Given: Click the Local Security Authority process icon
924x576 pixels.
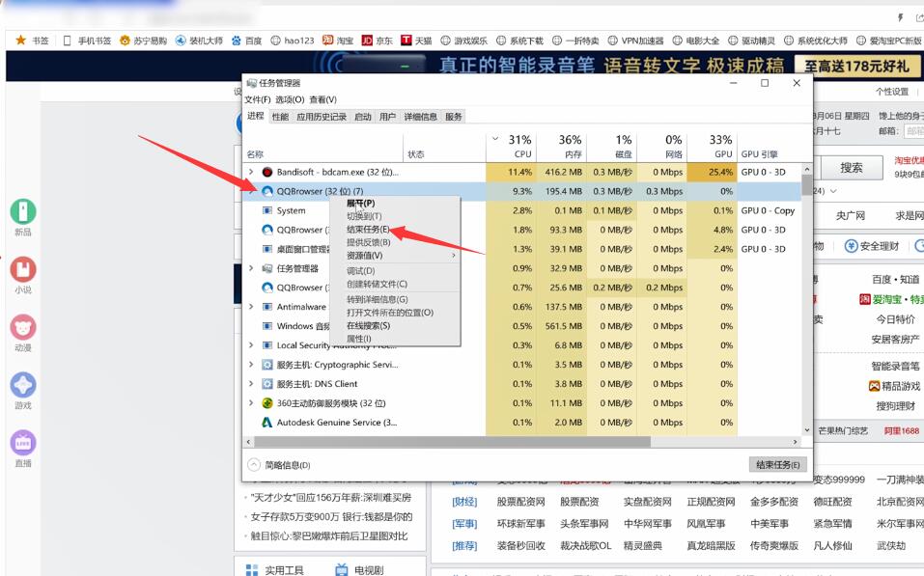Looking at the screenshot, I should click(266, 345).
